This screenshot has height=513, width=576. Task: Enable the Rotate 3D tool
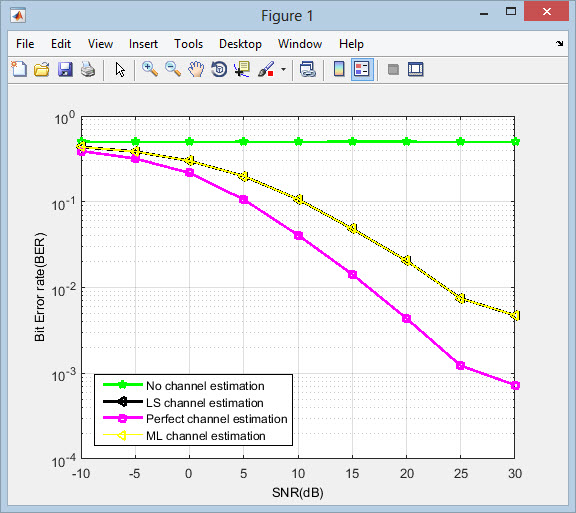click(x=219, y=69)
